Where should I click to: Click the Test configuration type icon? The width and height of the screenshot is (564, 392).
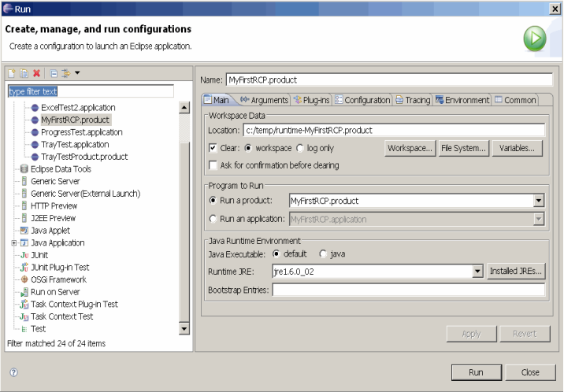click(24, 329)
